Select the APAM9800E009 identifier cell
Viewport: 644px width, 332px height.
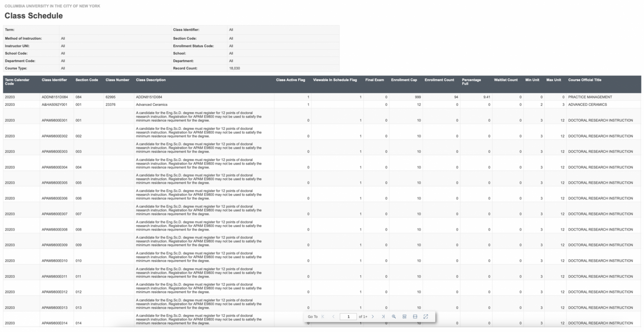54,245
